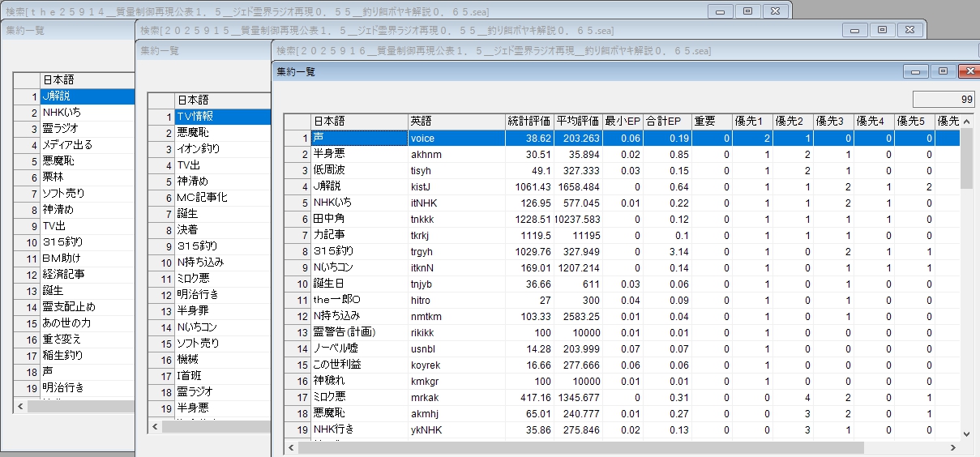Click left scroll arrow in middle window list
Screen dimensions: 980x457
click(x=154, y=426)
